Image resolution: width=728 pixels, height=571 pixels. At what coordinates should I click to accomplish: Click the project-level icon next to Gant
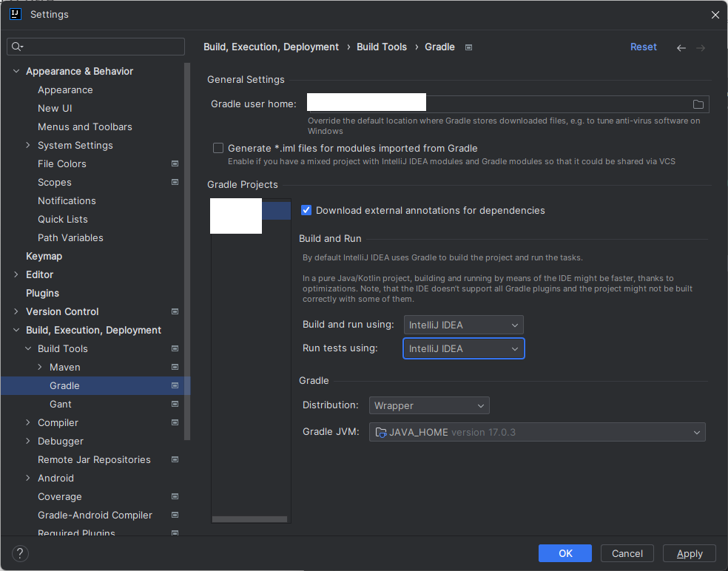(175, 405)
